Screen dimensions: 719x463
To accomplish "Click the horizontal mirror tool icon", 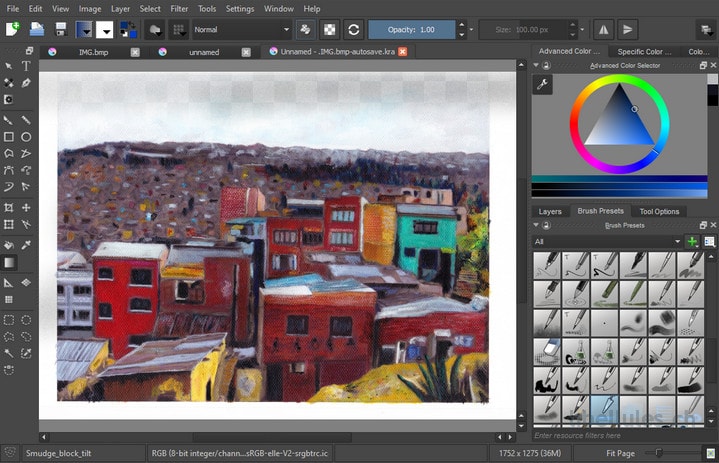I will tap(603, 30).
